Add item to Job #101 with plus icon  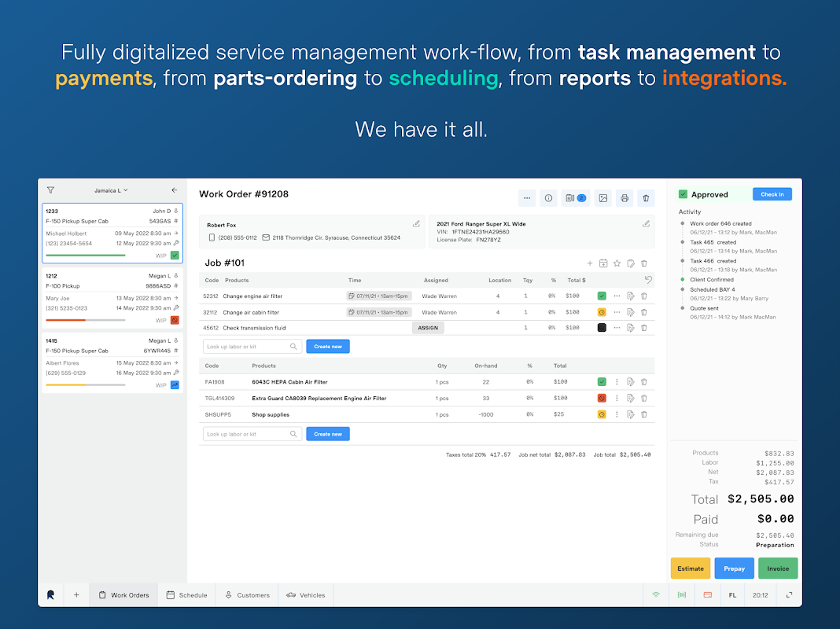tap(590, 263)
